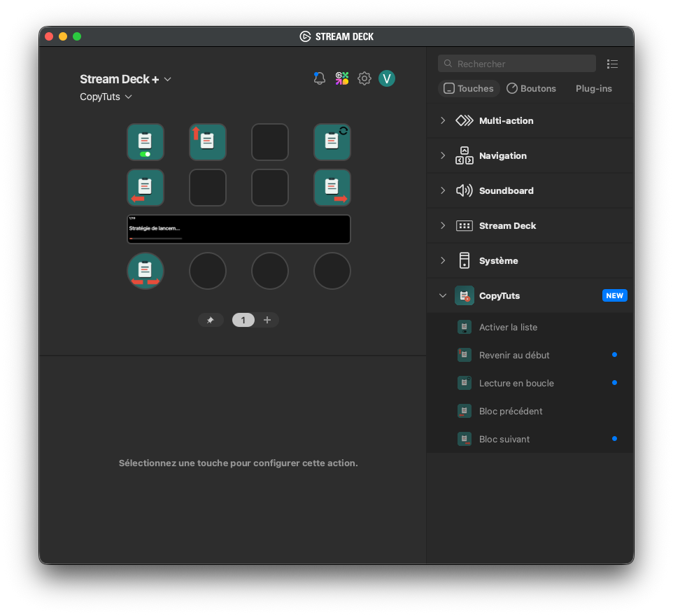Click the Navigation category icon
Viewport: 673px width, 616px height.
coord(465,155)
